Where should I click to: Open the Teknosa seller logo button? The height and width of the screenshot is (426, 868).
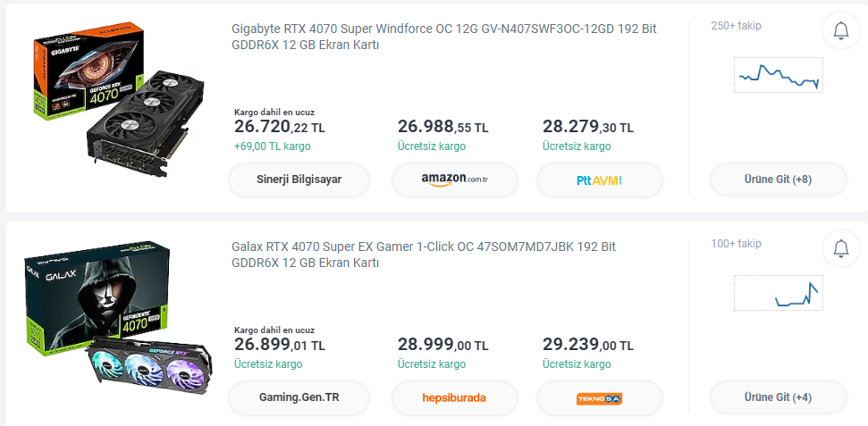coord(600,397)
